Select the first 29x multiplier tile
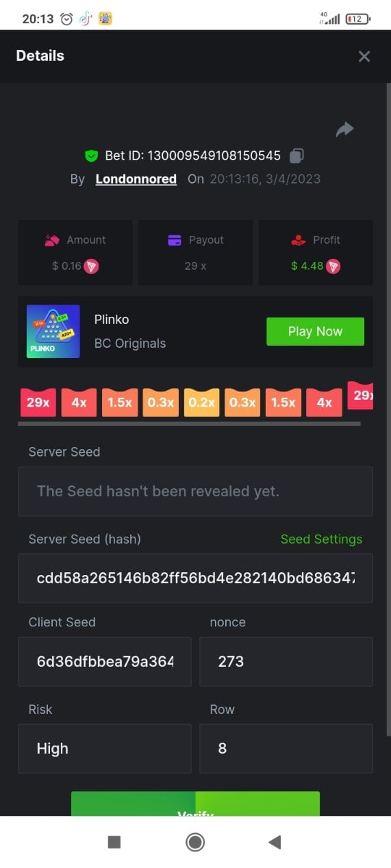The height and width of the screenshot is (868, 391). 38,402
